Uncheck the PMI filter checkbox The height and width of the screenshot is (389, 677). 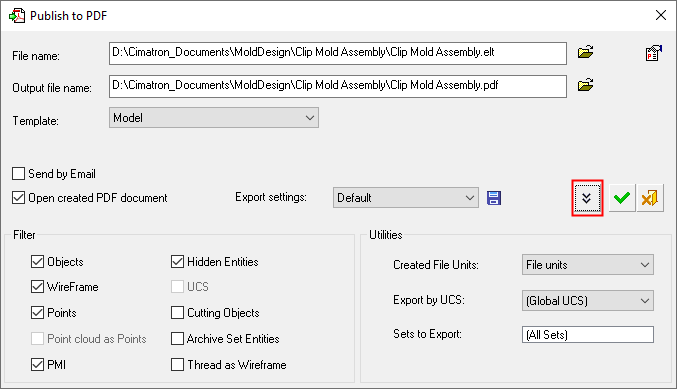(x=38, y=364)
